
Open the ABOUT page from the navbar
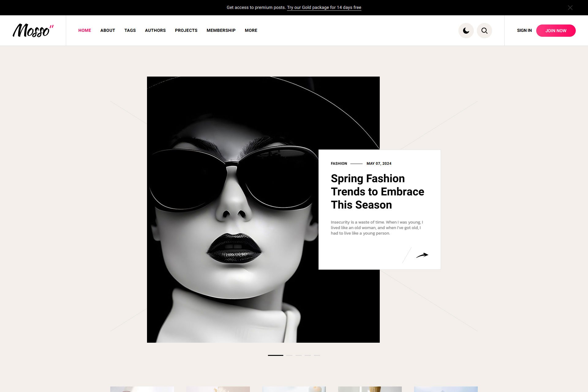[107, 30]
